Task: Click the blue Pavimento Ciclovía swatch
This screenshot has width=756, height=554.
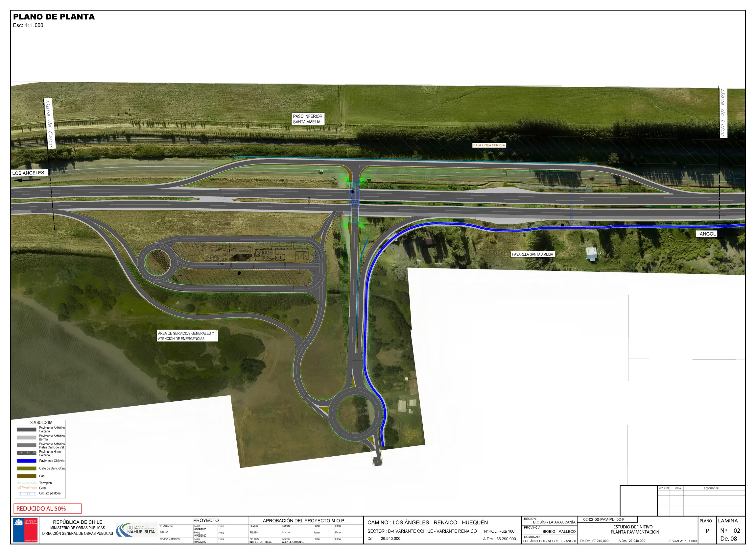Action: [x=27, y=461]
